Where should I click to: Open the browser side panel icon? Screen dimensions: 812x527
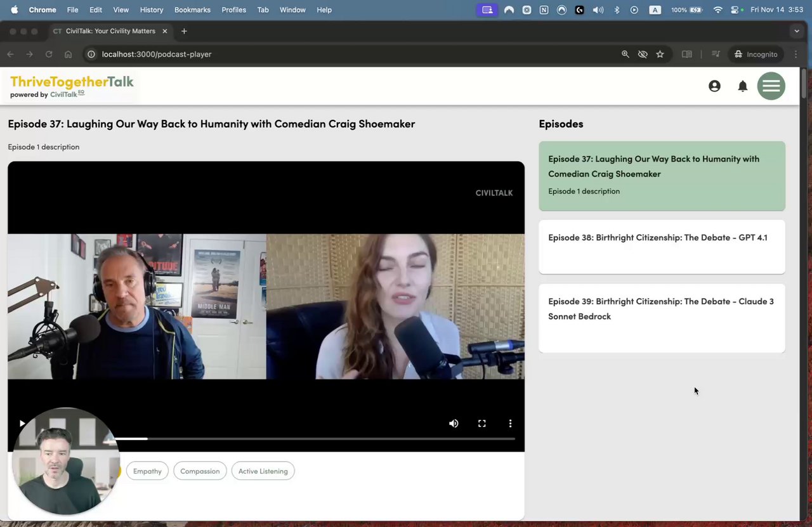[x=686, y=54]
